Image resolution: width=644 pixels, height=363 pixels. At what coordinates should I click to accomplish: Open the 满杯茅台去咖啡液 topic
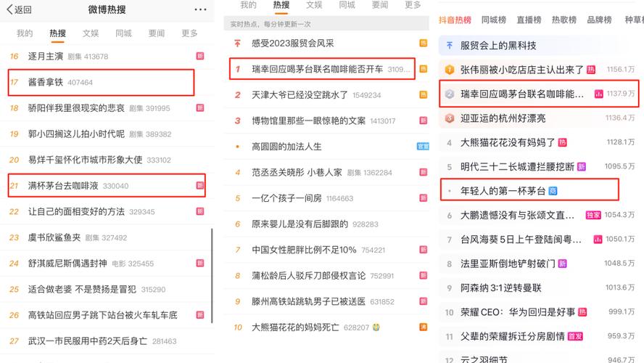tap(107, 185)
